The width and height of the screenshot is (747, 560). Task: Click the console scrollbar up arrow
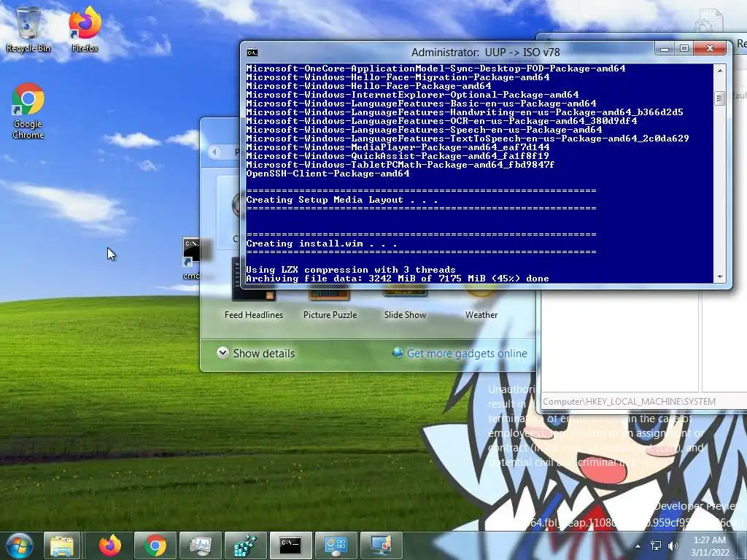click(720, 71)
